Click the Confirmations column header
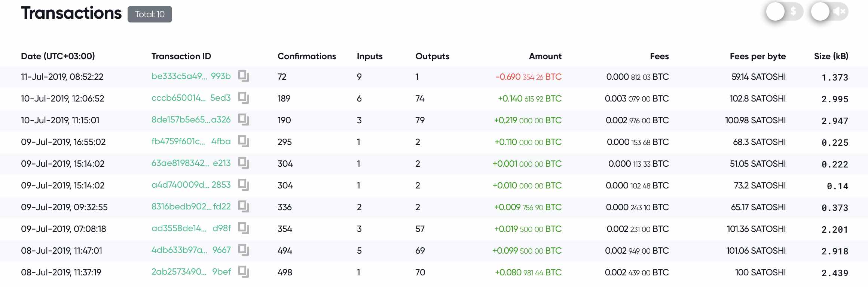Screen dimensions: 868x287 pyautogui.click(x=307, y=56)
